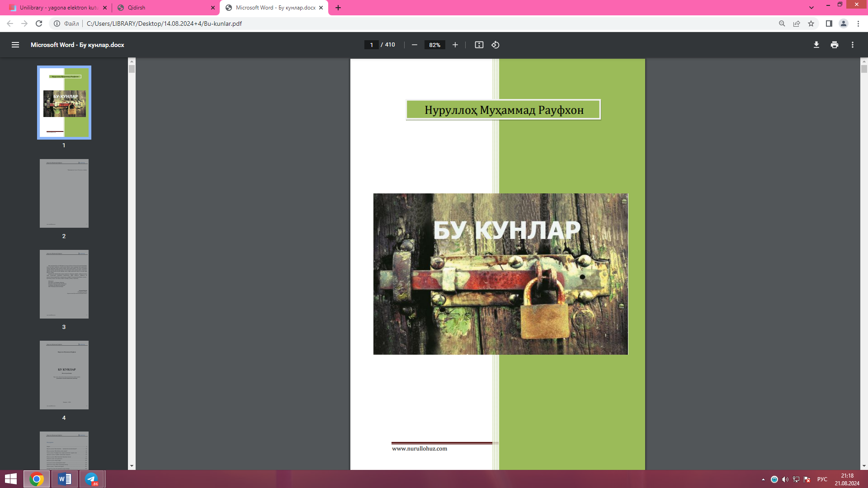The width and height of the screenshot is (868, 488).
Task: Download the Bu-kunlar PDF file
Action: pyautogui.click(x=816, y=45)
